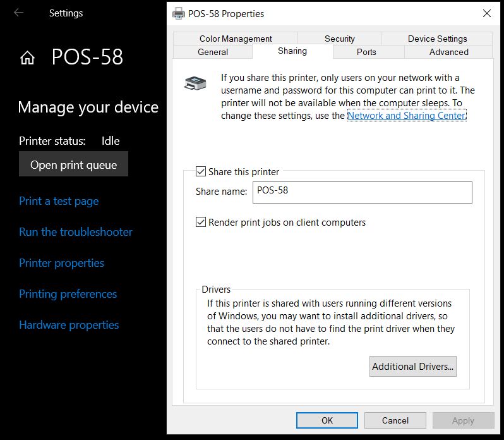Open Network and Sharing Center link
504x440 pixels.
407,116
